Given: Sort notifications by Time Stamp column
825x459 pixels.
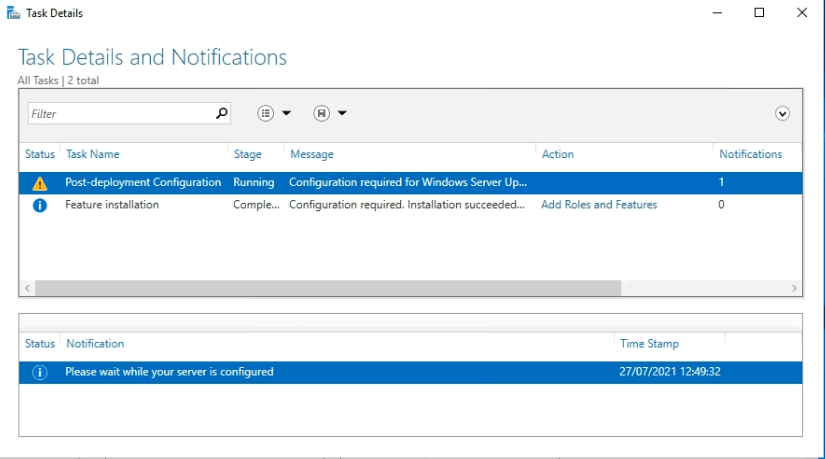Looking at the screenshot, I should [649, 344].
